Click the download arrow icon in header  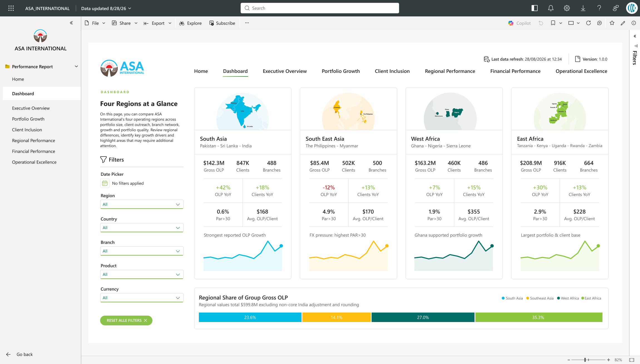pyautogui.click(x=583, y=8)
